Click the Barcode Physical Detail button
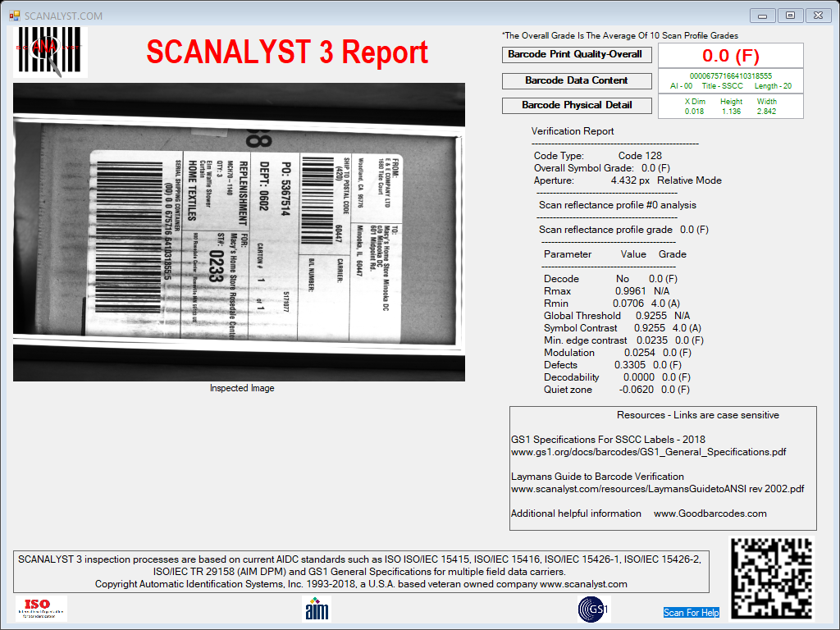 (x=577, y=106)
